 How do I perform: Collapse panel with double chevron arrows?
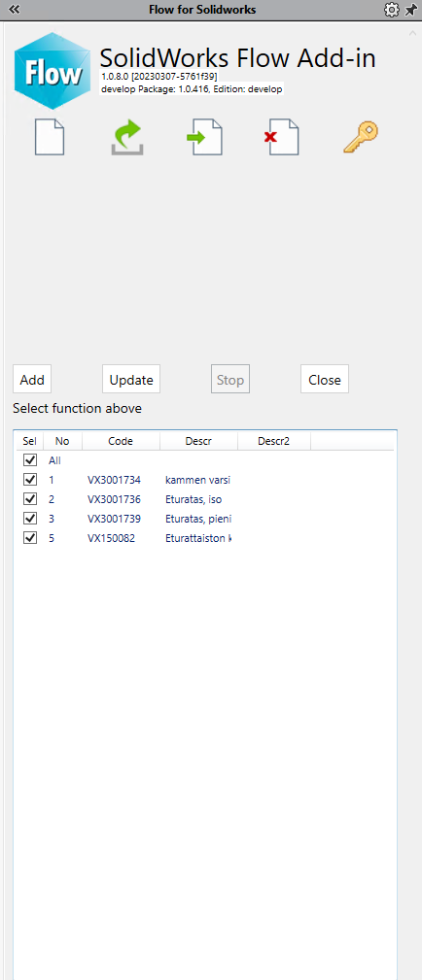14,10
